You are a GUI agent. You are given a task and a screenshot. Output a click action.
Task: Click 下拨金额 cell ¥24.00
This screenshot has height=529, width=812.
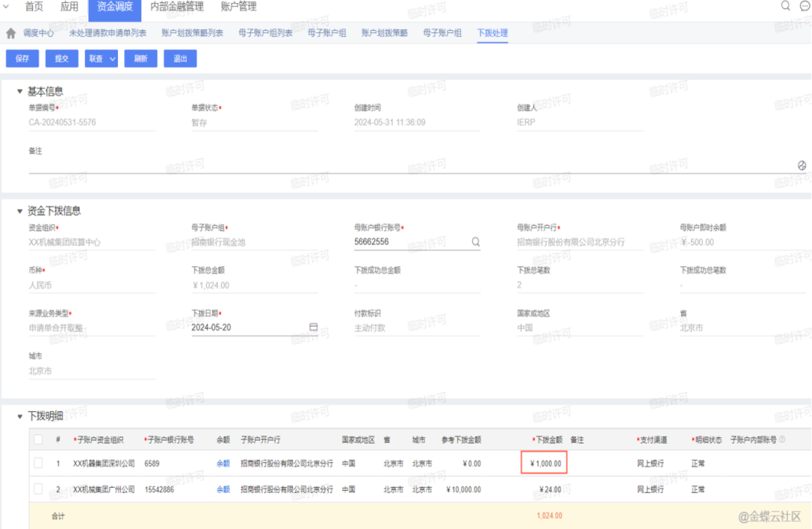[550, 489]
